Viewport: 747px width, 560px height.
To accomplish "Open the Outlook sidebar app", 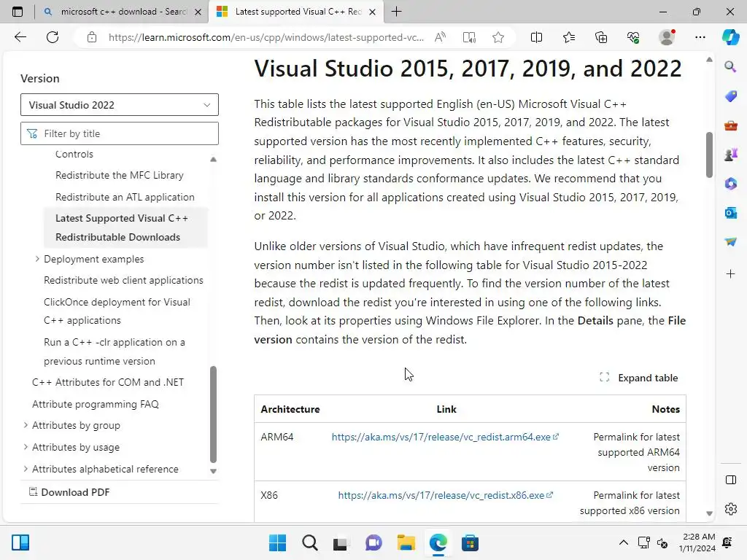I will point(730,212).
